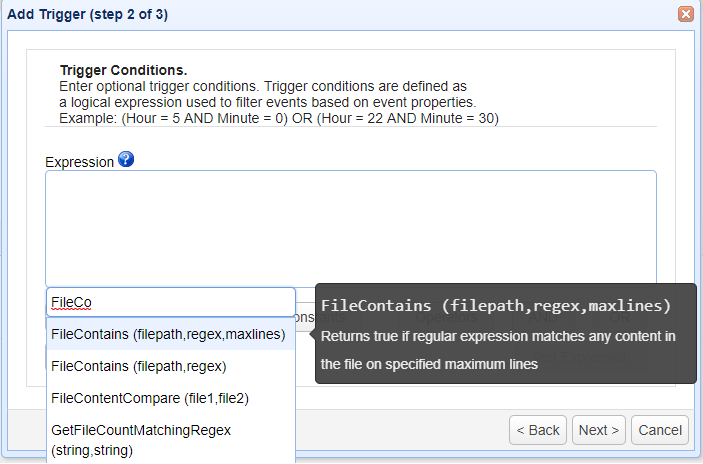The image size is (703, 464).
Task: Click into the function search field containing FileCo
Action: [x=171, y=302]
